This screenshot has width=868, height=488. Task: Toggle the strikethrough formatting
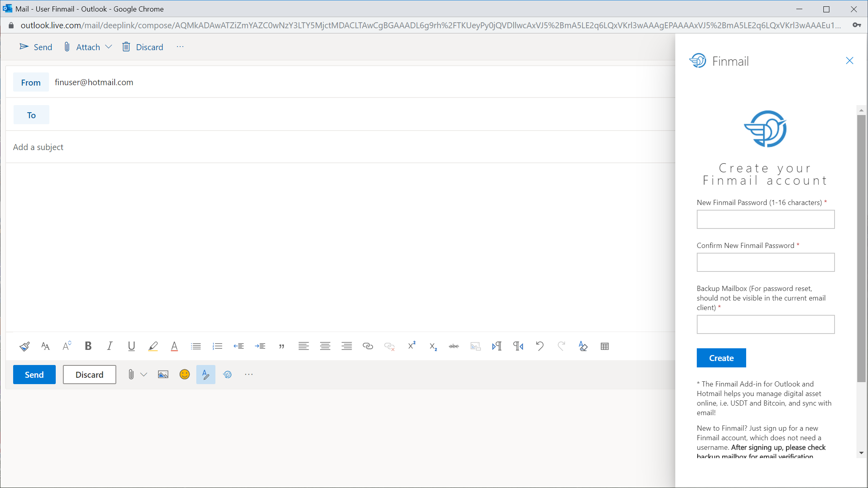click(x=454, y=346)
